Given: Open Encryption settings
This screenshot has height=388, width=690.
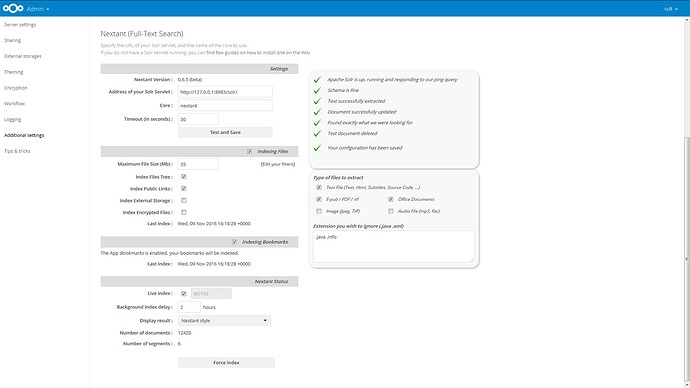Looking at the screenshot, I should pyautogui.click(x=16, y=88).
